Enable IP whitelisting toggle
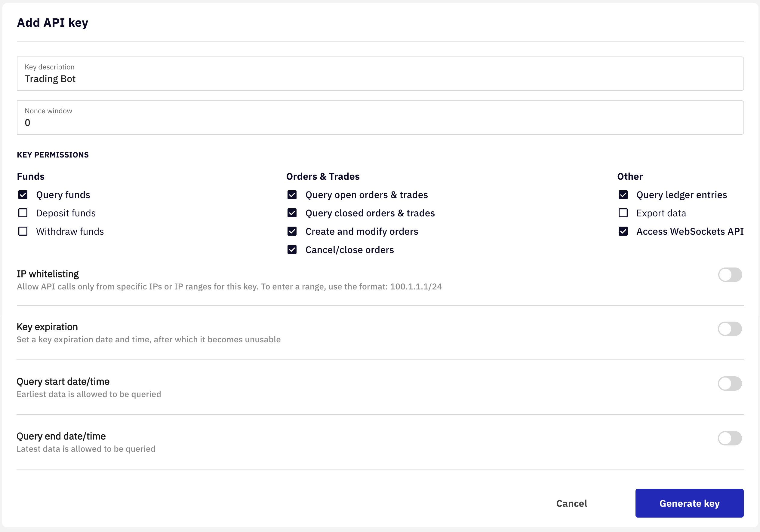Image resolution: width=760 pixels, height=532 pixels. pos(731,274)
